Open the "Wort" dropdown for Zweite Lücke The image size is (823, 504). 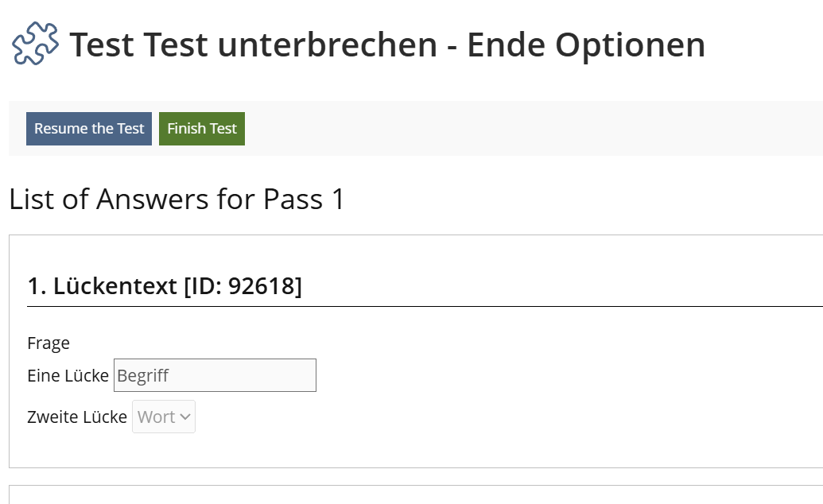click(163, 417)
